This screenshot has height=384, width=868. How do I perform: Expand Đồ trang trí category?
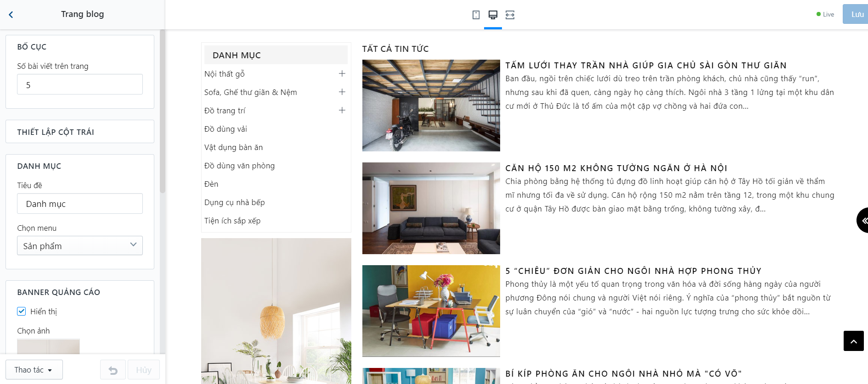click(x=342, y=110)
